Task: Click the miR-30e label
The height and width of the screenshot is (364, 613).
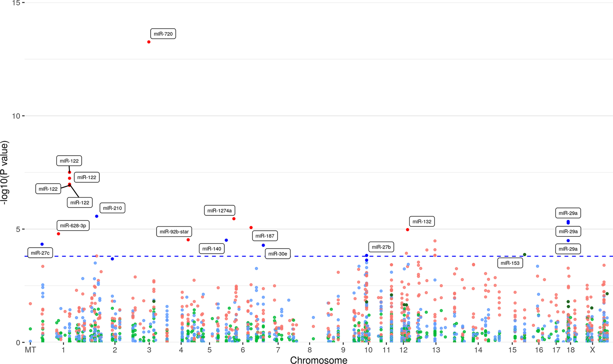Action: tap(278, 254)
